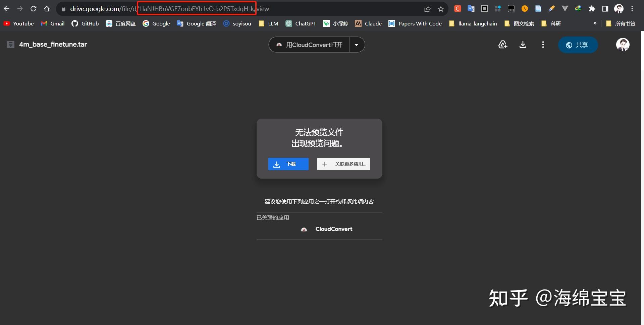Click the Google Translate extension icon

coord(471,9)
